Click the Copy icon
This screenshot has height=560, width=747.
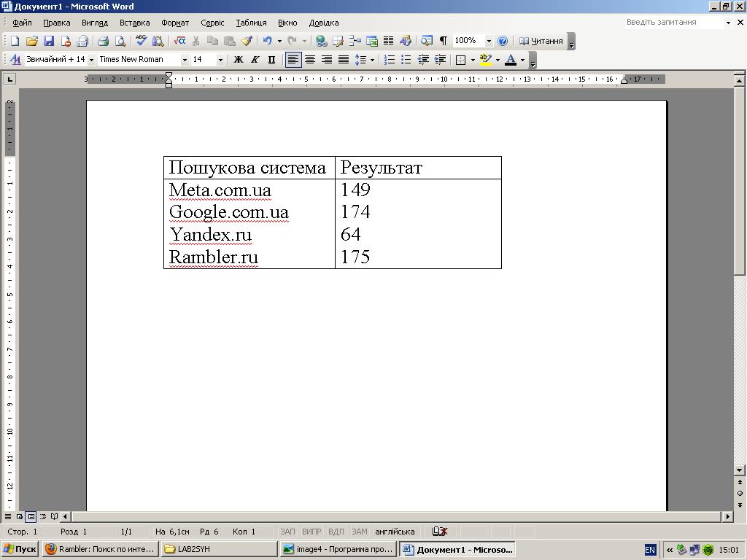212,41
